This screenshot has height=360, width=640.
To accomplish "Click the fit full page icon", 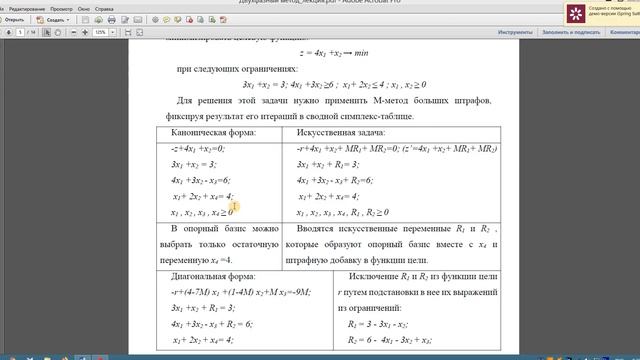I will tap(140, 32).
